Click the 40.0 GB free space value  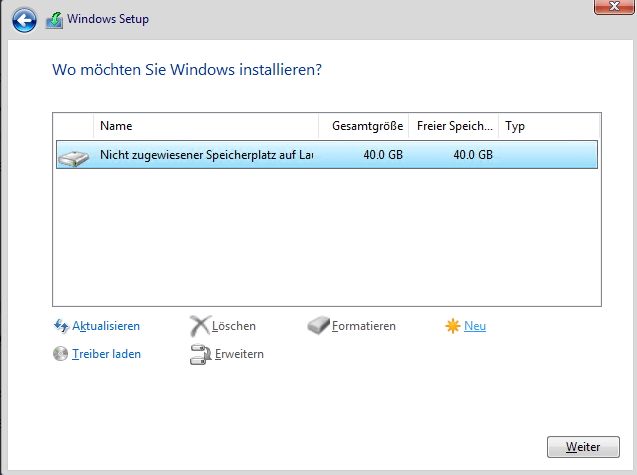pos(473,155)
